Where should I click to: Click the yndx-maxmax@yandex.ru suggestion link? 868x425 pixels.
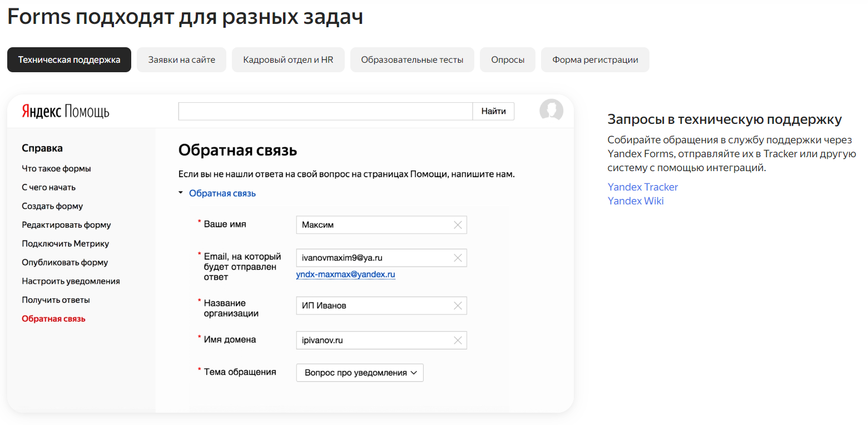[x=346, y=274]
